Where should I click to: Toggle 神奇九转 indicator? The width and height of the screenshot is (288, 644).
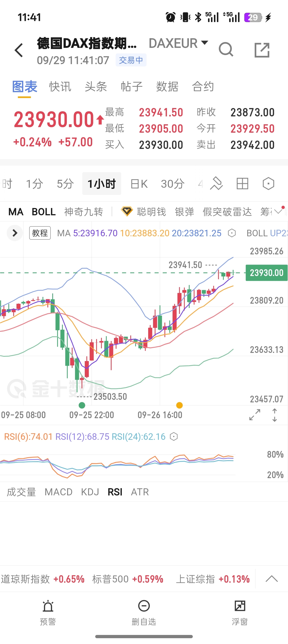[84, 212]
